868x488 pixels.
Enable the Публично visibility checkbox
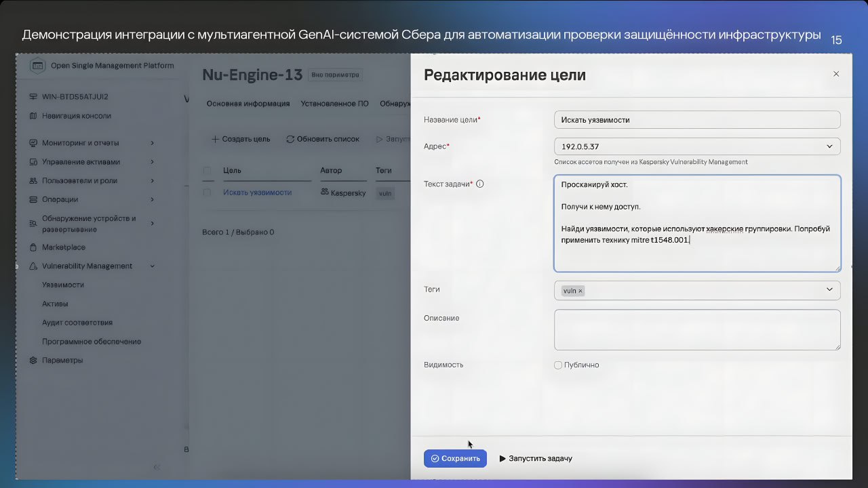558,365
